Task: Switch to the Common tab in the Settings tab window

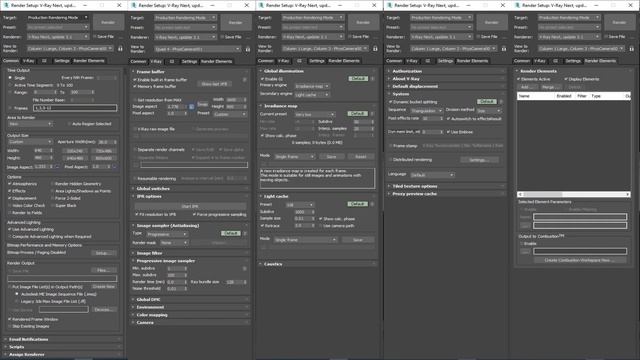Action: 394,61
